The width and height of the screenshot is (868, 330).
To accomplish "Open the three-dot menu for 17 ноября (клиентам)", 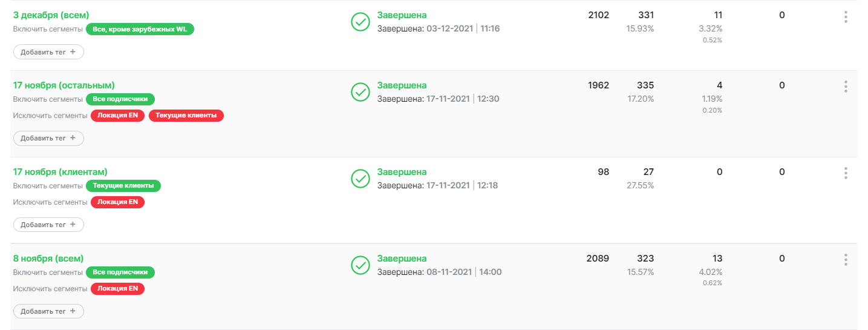I will coord(846,173).
